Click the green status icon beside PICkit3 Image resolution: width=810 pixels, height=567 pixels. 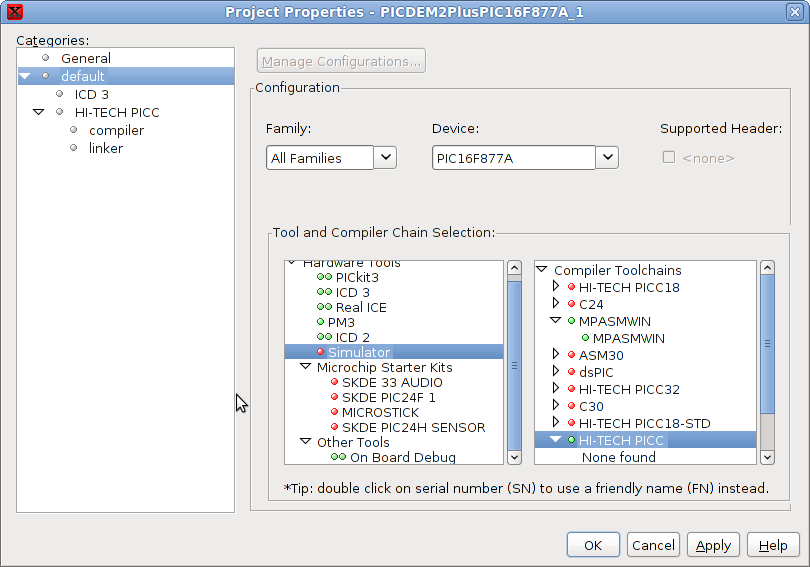[x=324, y=277]
